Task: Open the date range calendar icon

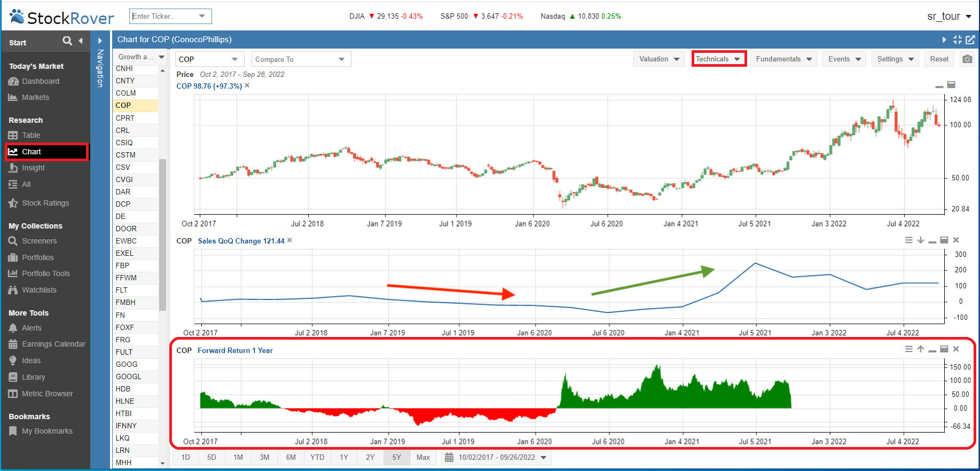Action: click(x=449, y=458)
